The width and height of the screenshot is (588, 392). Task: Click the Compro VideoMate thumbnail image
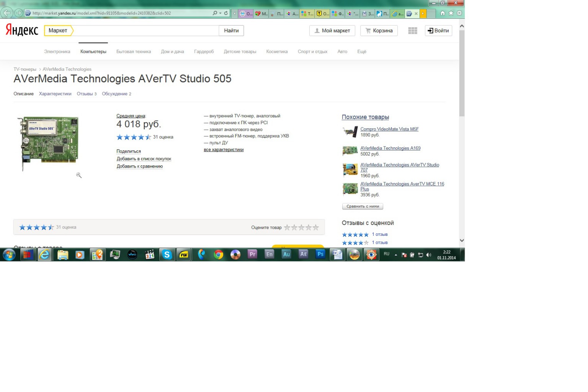point(350,132)
